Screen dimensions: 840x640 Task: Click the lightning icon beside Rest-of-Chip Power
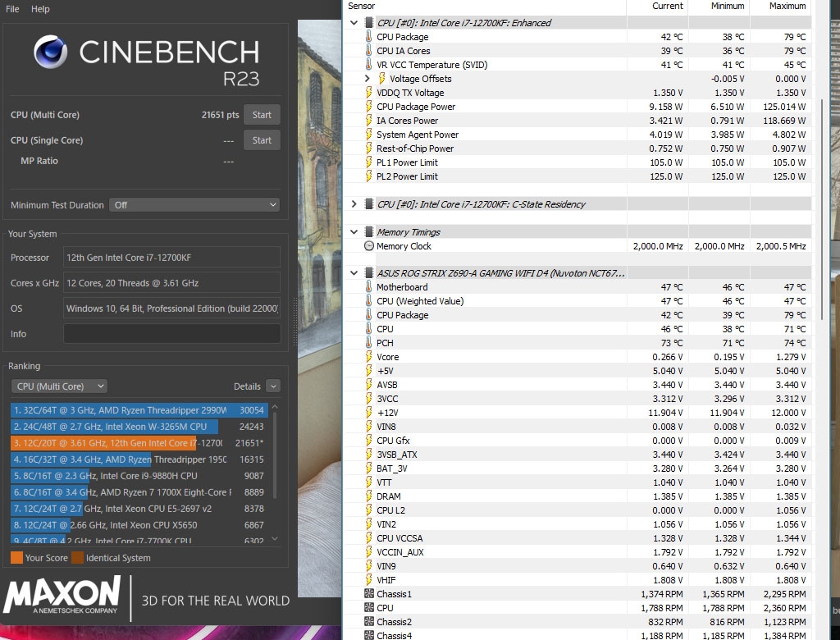click(x=368, y=149)
